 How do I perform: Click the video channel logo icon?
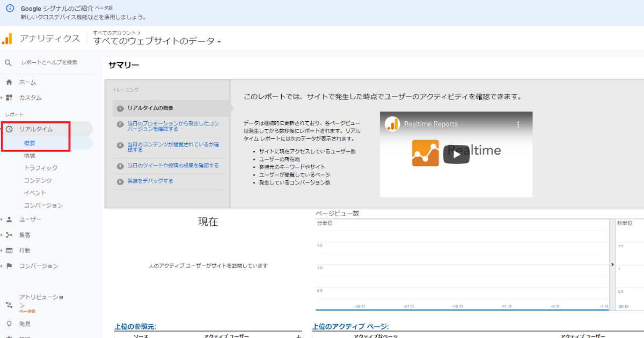tap(392, 124)
